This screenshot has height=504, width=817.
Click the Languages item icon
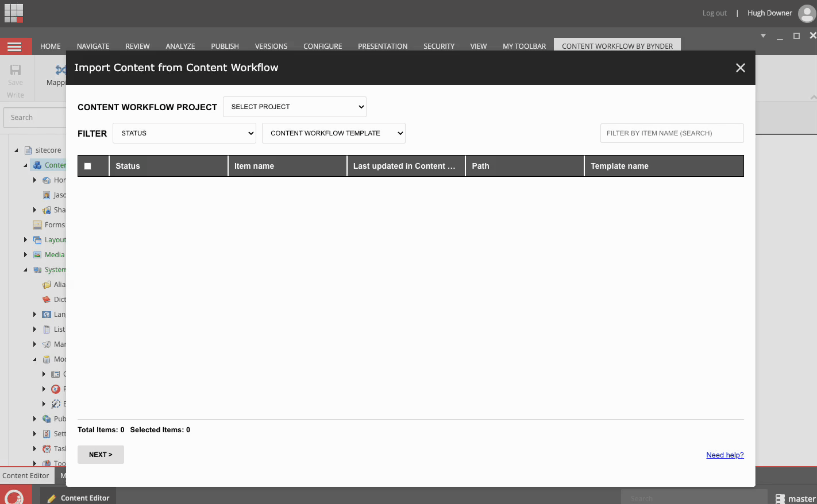(x=47, y=315)
